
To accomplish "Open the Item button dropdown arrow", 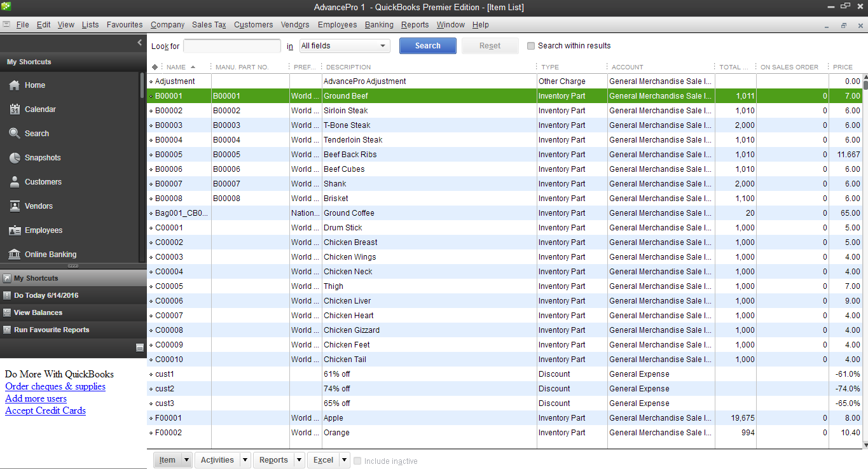I will [186, 460].
